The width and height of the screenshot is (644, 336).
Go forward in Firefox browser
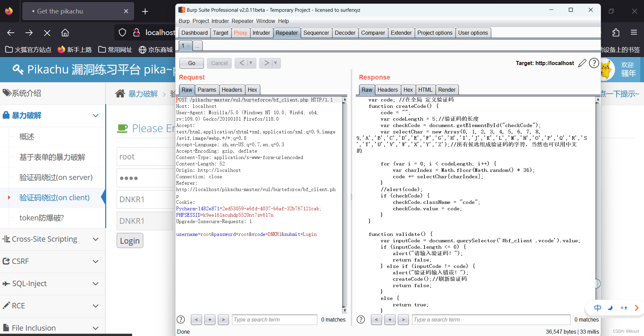(29, 33)
